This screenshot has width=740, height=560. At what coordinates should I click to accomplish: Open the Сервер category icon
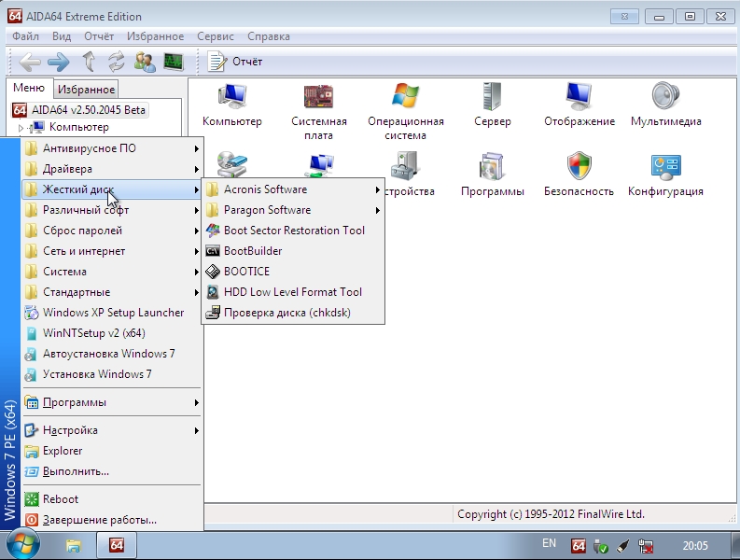(x=492, y=97)
